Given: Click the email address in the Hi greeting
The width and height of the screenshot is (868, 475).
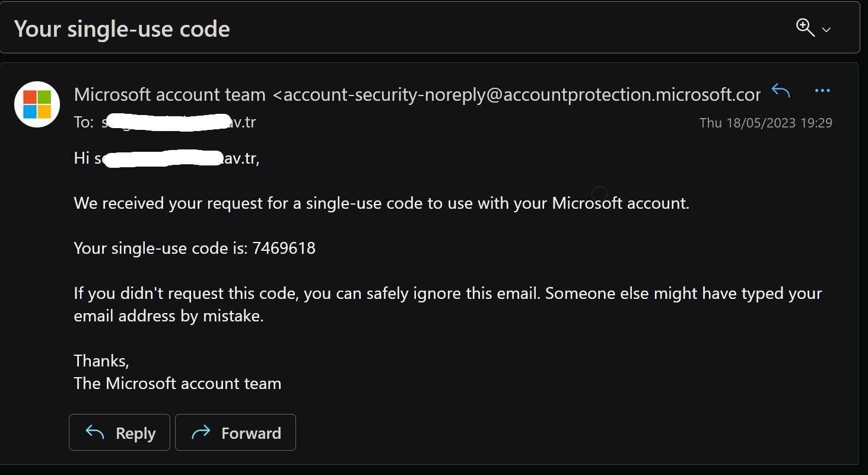Looking at the screenshot, I should pyautogui.click(x=177, y=158).
